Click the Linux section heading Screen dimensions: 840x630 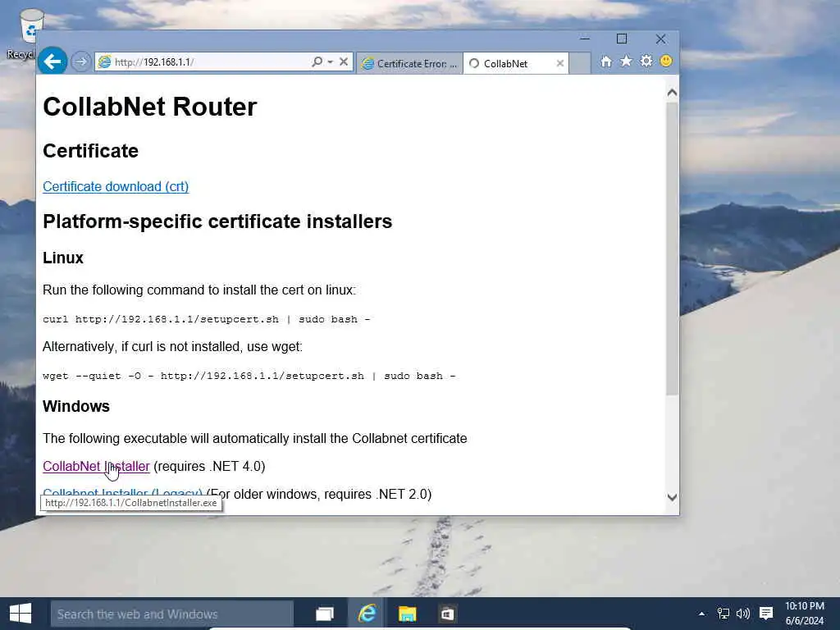pyautogui.click(x=63, y=258)
